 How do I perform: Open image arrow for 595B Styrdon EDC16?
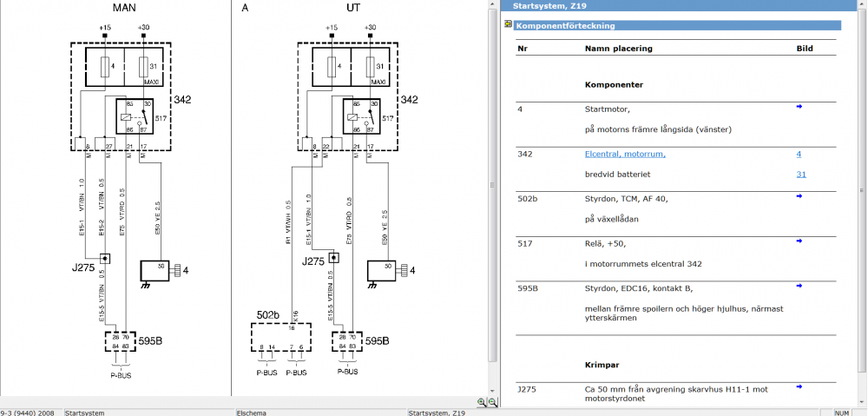click(799, 286)
